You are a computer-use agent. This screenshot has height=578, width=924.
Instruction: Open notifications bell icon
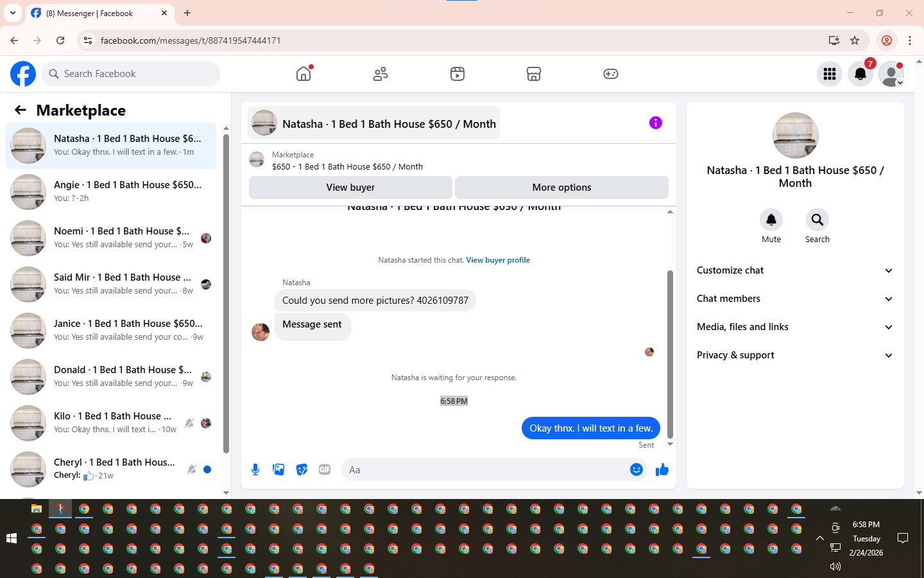pyautogui.click(x=860, y=74)
